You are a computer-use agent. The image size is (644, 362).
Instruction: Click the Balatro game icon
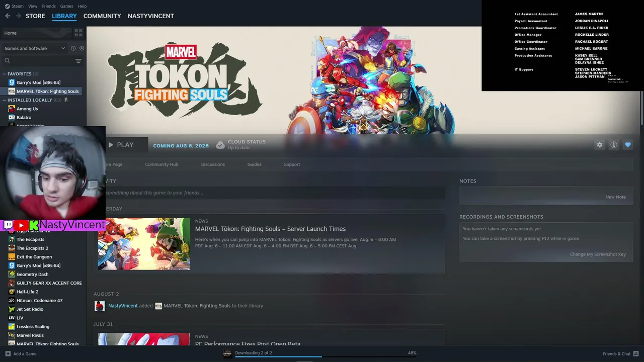[12, 117]
